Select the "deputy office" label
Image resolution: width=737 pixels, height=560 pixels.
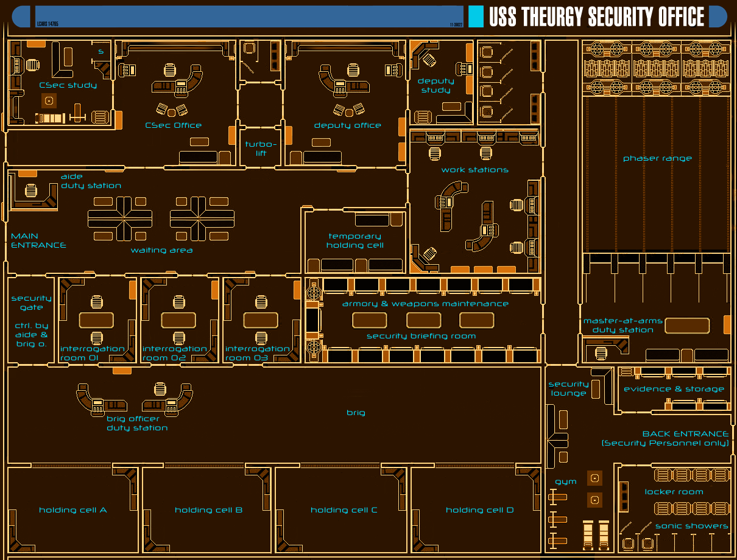(x=348, y=125)
